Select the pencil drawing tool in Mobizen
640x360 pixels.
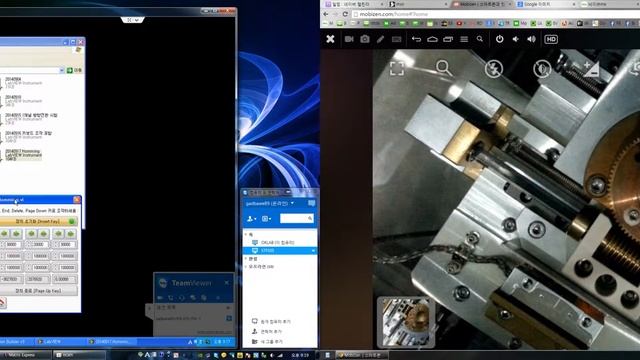(380, 39)
